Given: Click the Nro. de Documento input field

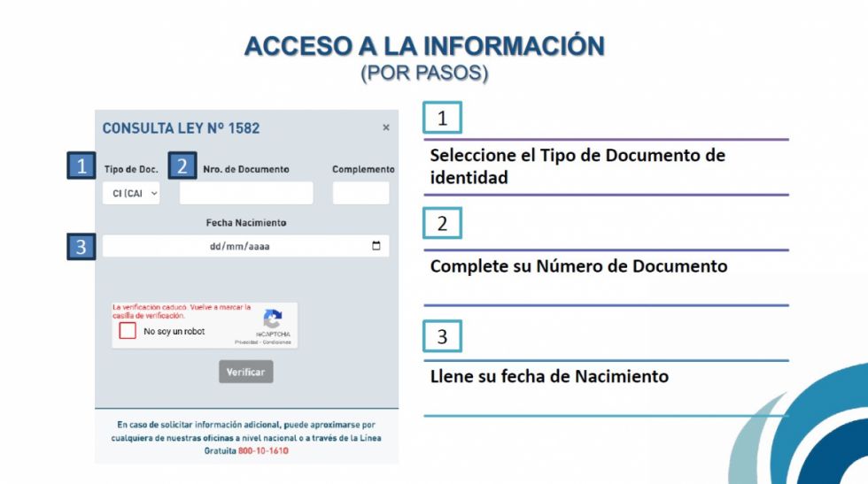Looking at the screenshot, I should (x=246, y=193).
